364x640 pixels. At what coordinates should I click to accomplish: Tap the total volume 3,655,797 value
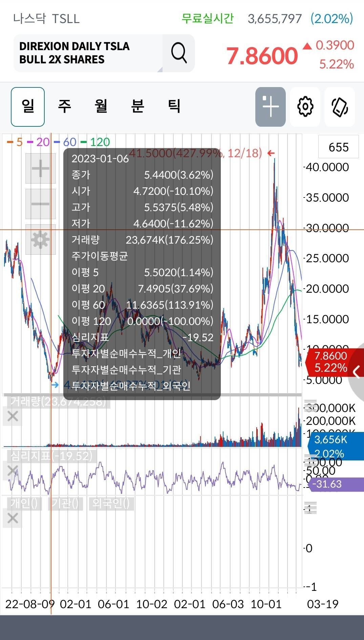[275, 19]
